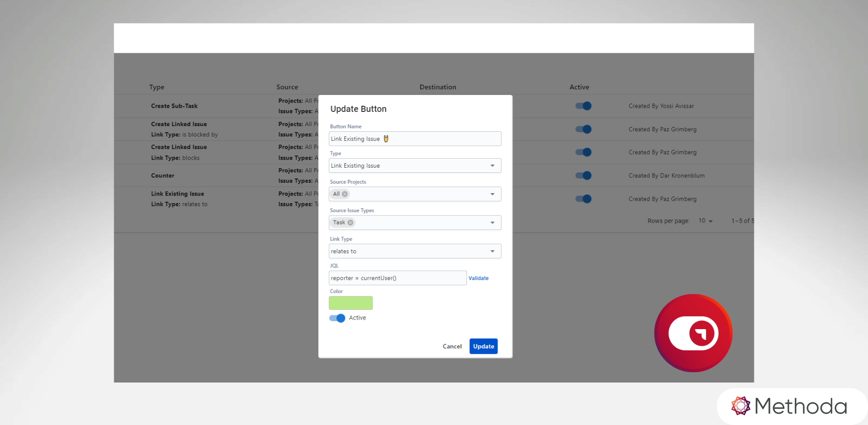
Task: Click the Active column header
Action: point(579,87)
